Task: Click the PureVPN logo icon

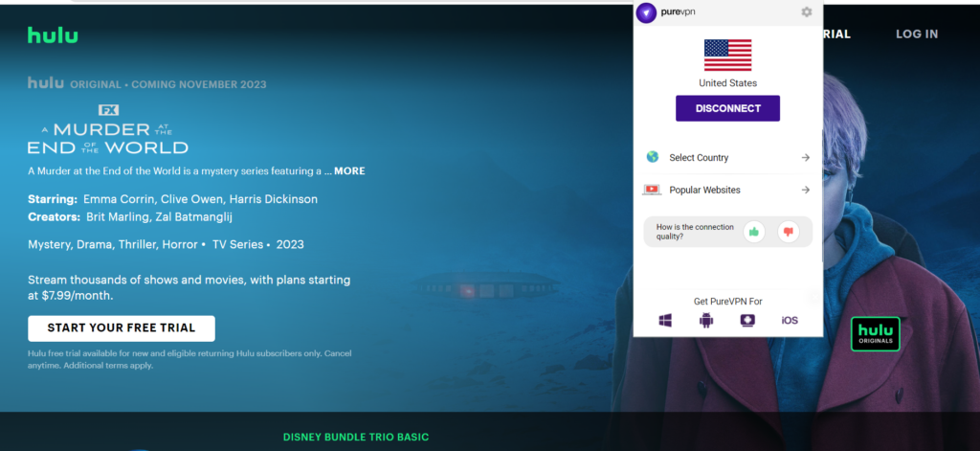Action: point(646,12)
